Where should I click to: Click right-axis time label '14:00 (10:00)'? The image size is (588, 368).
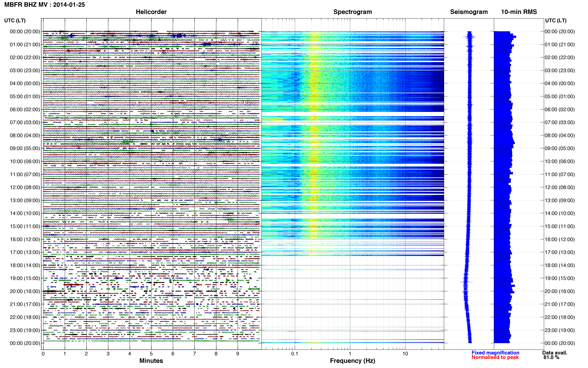(x=560, y=213)
